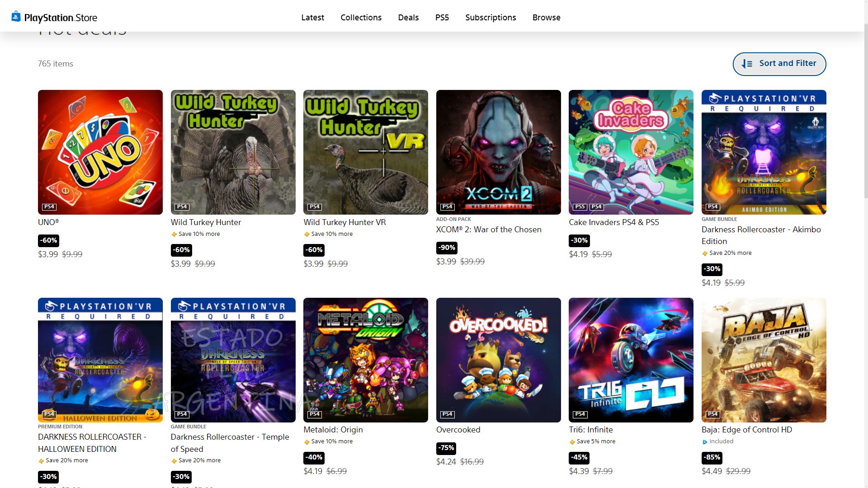This screenshot has height=488, width=868.
Task: Go to the Collections tab
Action: pyautogui.click(x=361, y=18)
